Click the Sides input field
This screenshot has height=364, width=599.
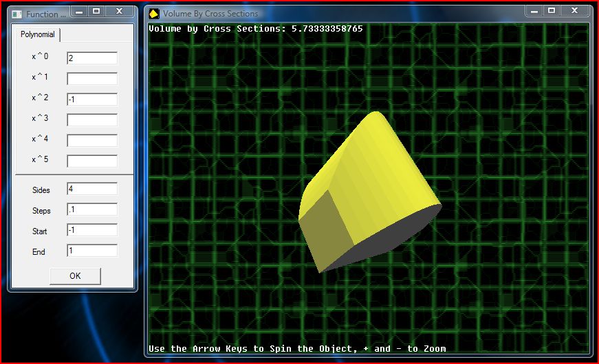click(92, 189)
